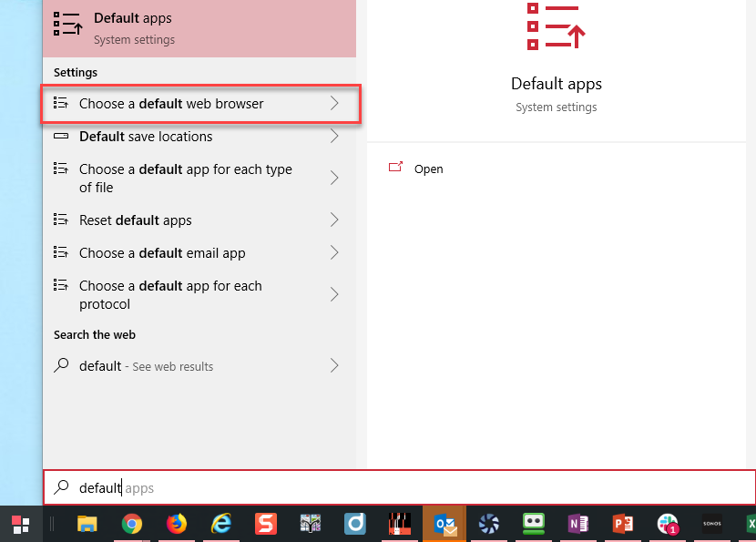This screenshot has width=756, height=542.
Task: Click the Windows Start button
Action: [21, 524]
